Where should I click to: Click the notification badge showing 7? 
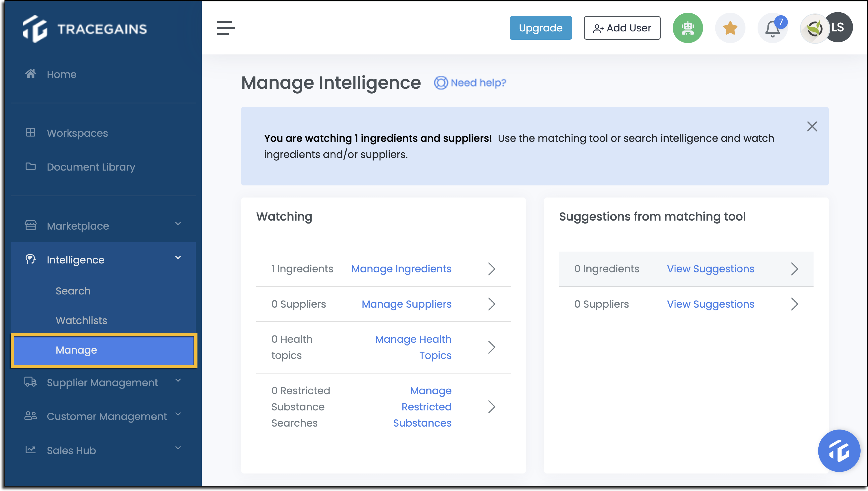[x=781, y=22]
